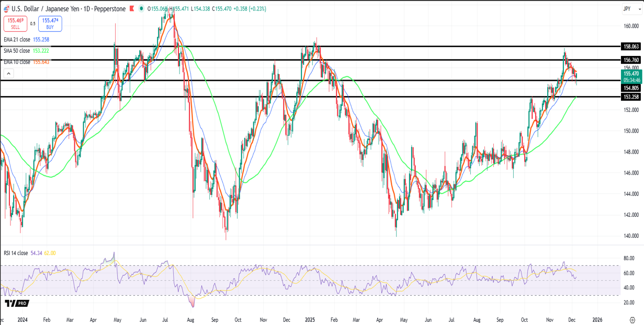
Task: Click the TradingView PRO logo
Action: (x=17, y=303)
